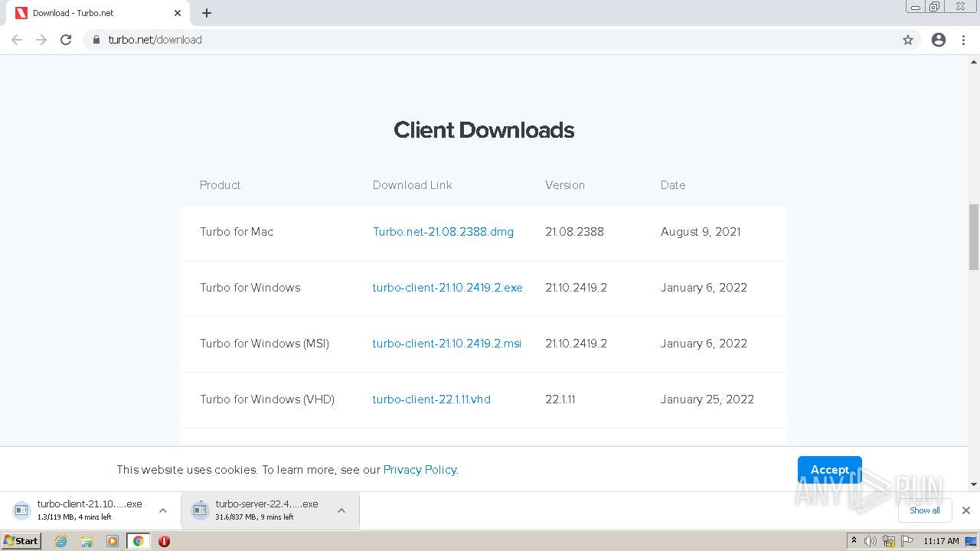The height and width of the screenshot is (551, 980).
Task: Click the version cell 21.08.2388
Action: coord(574,232)
